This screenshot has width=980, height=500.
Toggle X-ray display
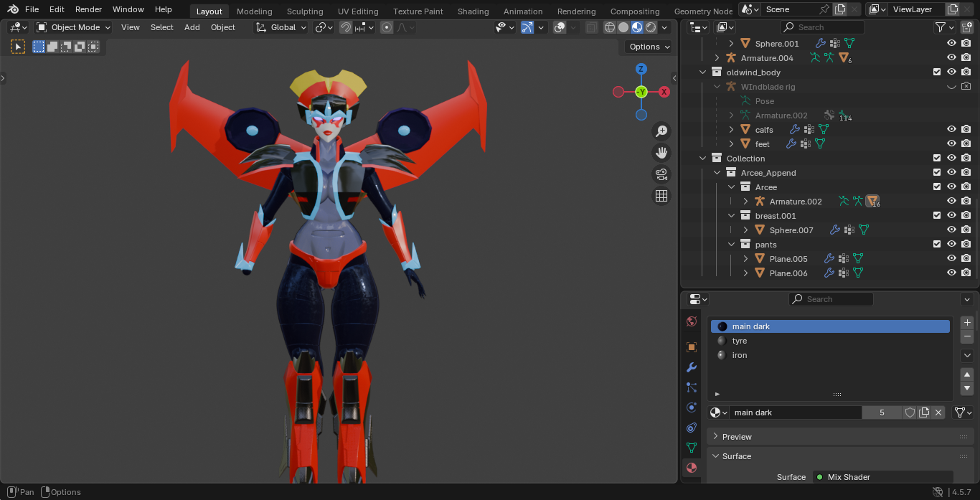(x=592, y=27)
